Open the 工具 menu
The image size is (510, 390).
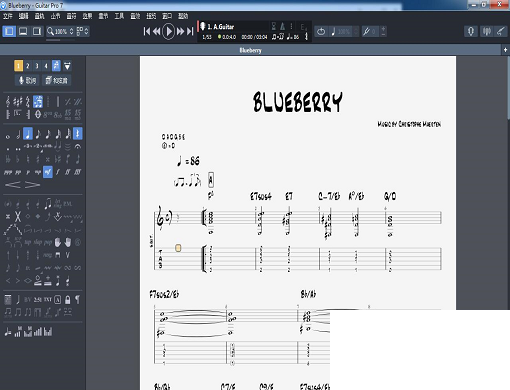119,16
